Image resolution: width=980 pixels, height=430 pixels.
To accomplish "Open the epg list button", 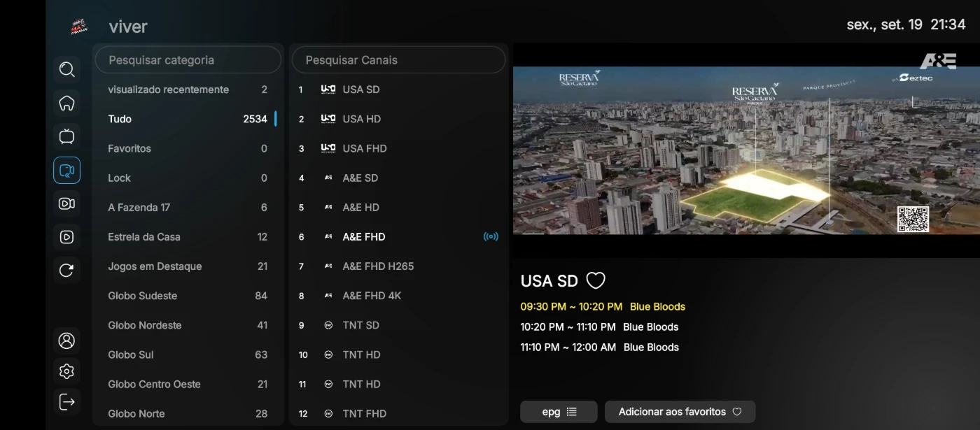I will click(559, 412).
